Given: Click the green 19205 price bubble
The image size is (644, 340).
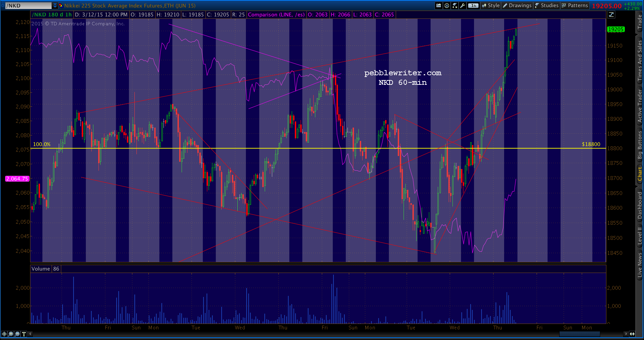Looking at the screenshot, I should [x=616, y=29].
